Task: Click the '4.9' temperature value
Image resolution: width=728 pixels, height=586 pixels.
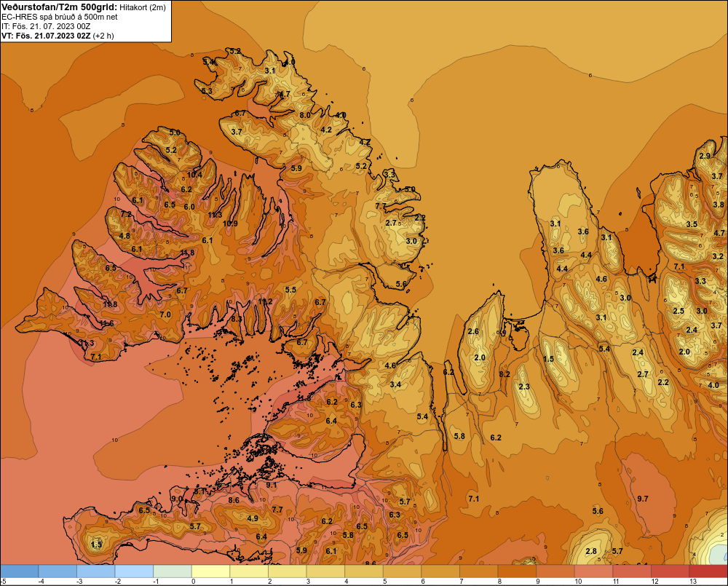Action: click(253, 519)
